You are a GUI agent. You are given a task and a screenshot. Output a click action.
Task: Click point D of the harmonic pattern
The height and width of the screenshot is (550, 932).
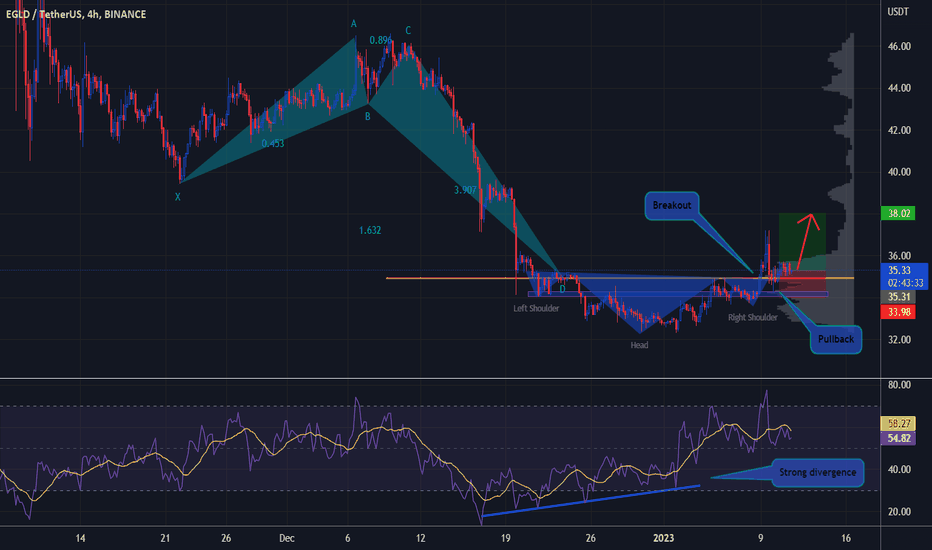pos(562,289)
